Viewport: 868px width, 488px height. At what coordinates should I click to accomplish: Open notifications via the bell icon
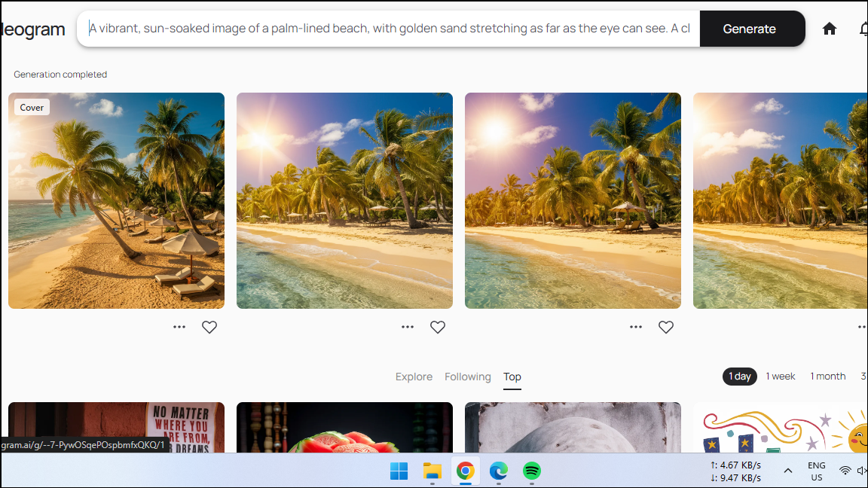point(863,28)
